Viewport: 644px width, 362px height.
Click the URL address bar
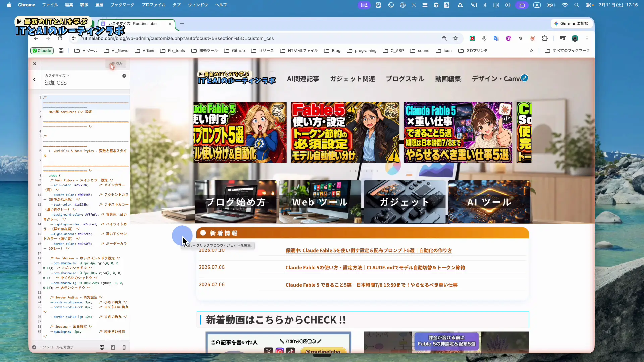coord(258,38)
